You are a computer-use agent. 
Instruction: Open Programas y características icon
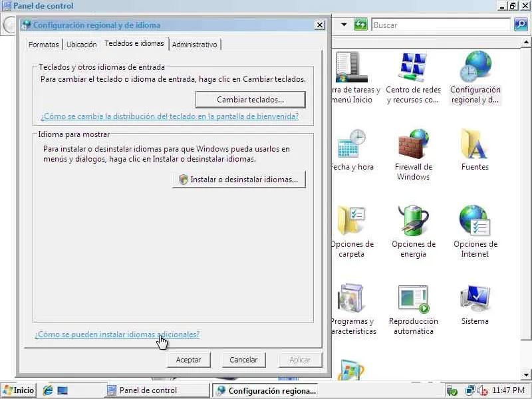353,309
